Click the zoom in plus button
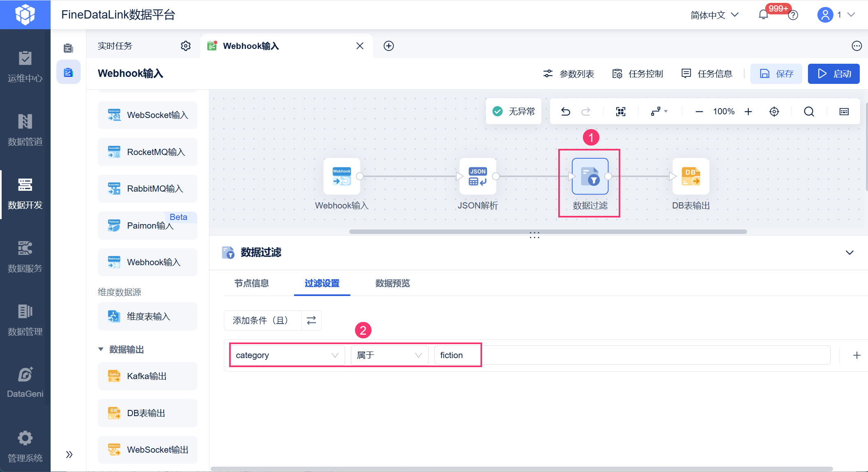This screenshot has width=868, height=472. [748, 111]
